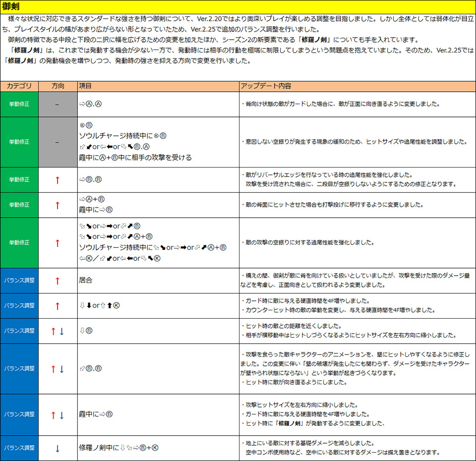Click the blue down arrow in the ⇙Ⓑ.Ⓑ row
476x461 pixels.
coord(62,369)
